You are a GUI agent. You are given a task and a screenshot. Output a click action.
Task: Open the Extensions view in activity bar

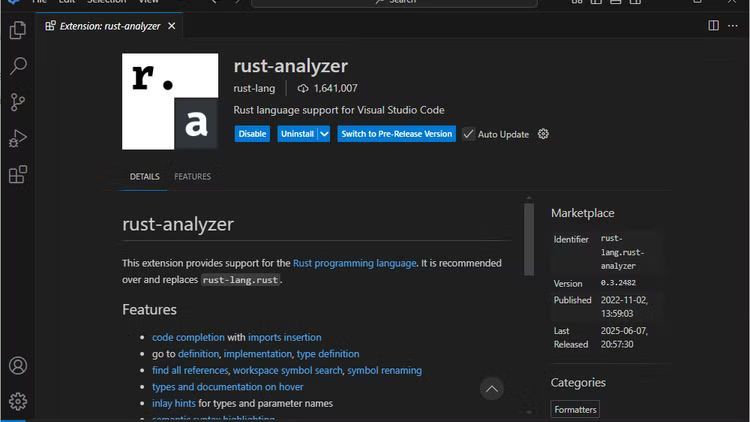[x=17, y=175]
